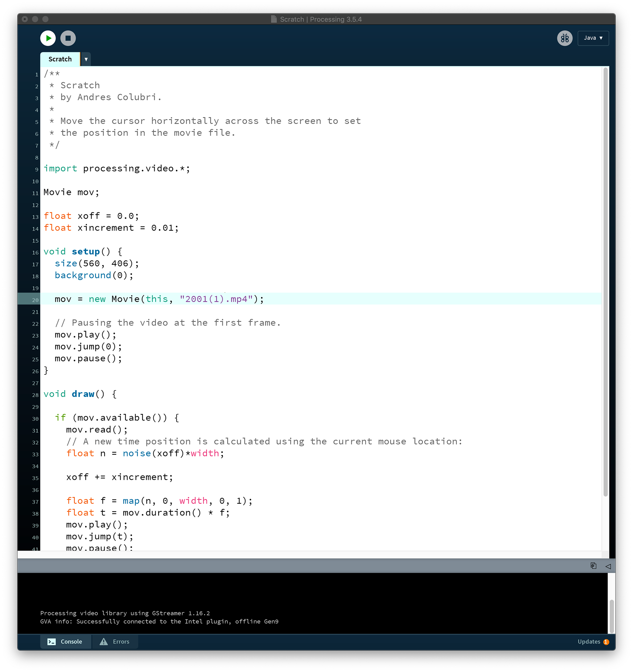The width and height of the screenshot is (633, 672).
Task: Click the 'void setup() {' line
Action: pos(83,251)
